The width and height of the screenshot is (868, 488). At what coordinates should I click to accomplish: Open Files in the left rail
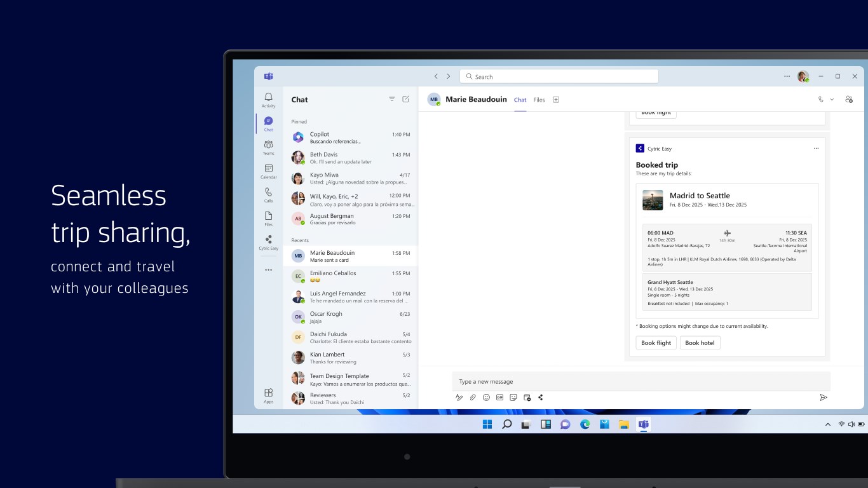268,219
